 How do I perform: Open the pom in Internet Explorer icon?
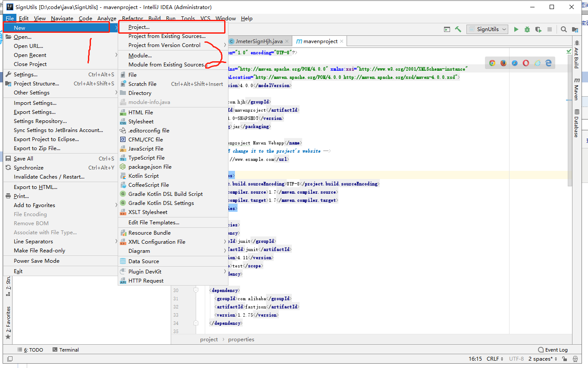(x=537, y=63)
